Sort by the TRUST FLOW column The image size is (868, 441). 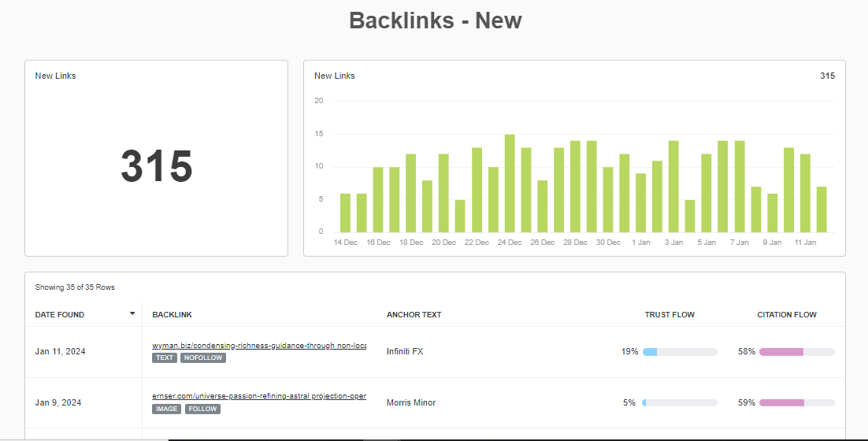pos(669,315)
